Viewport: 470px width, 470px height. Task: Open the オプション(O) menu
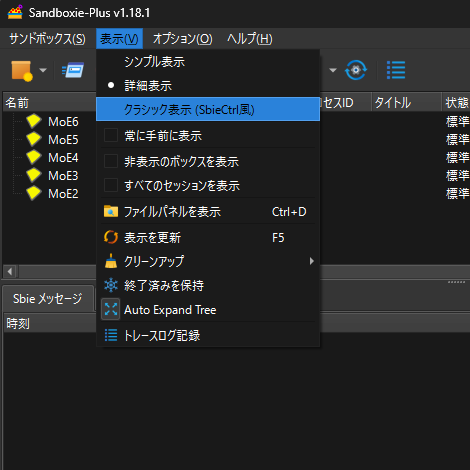pos(183,39)
